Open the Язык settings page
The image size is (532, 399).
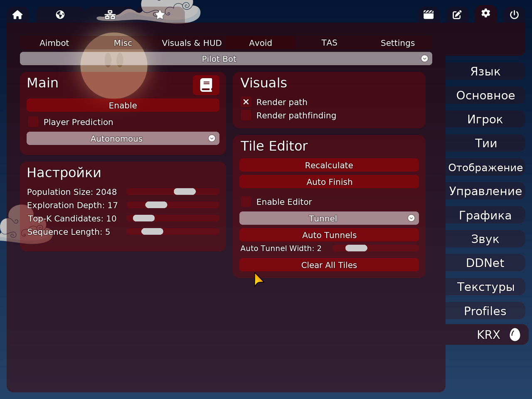[485, 71]
